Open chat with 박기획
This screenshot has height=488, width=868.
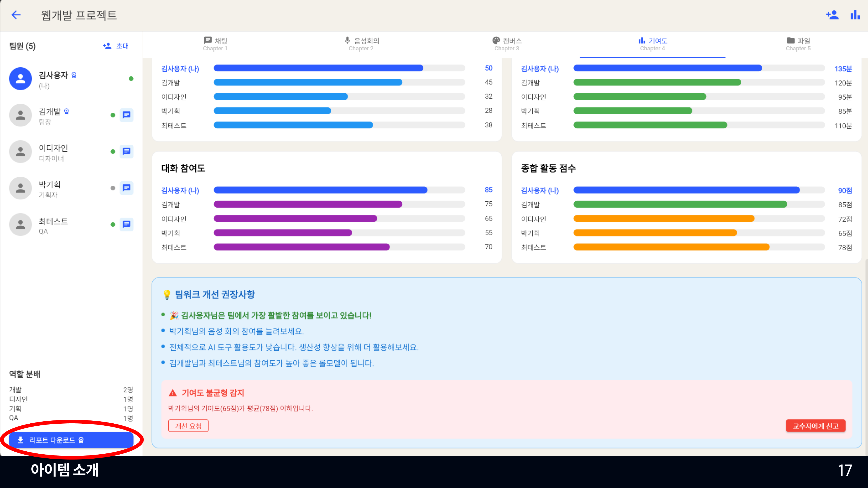126,188
